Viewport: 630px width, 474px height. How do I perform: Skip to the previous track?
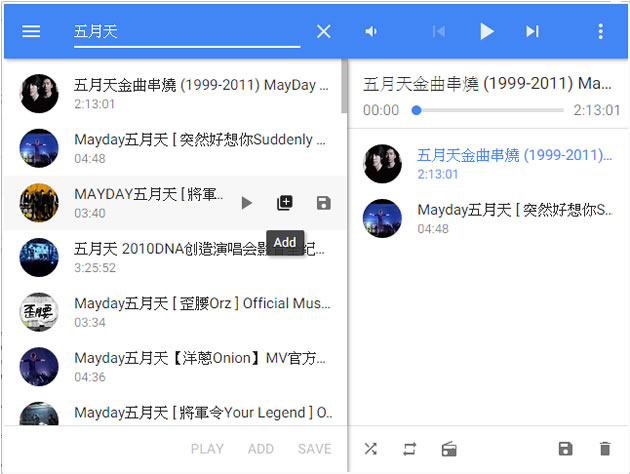439,31
